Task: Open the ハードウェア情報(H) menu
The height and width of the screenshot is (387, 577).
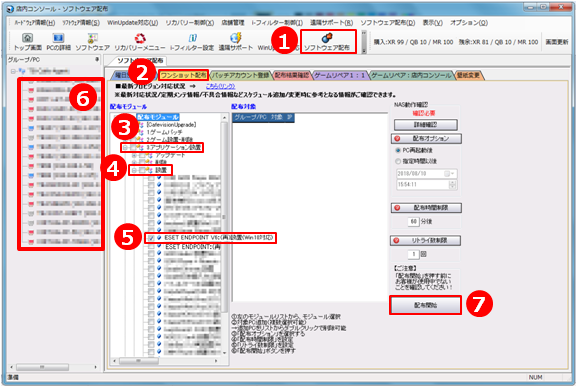Action: tap(35, 23)
